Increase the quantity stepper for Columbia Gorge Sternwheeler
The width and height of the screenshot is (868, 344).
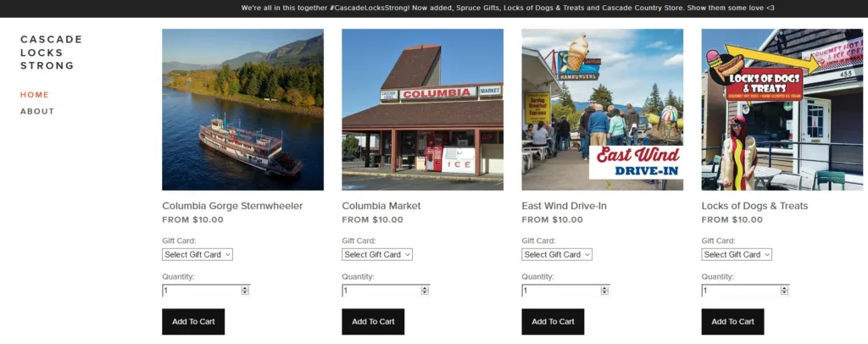[x=245, y=288]
